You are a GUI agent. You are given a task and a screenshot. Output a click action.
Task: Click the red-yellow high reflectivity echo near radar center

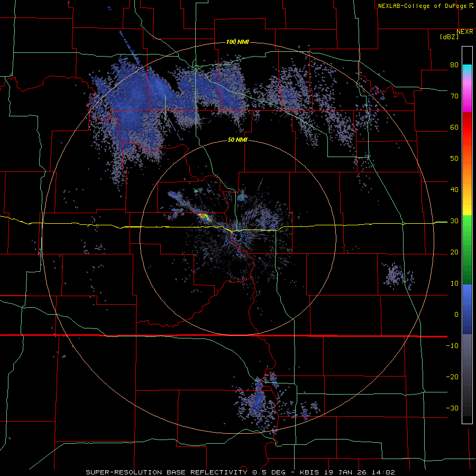click(x=205, y=217)
